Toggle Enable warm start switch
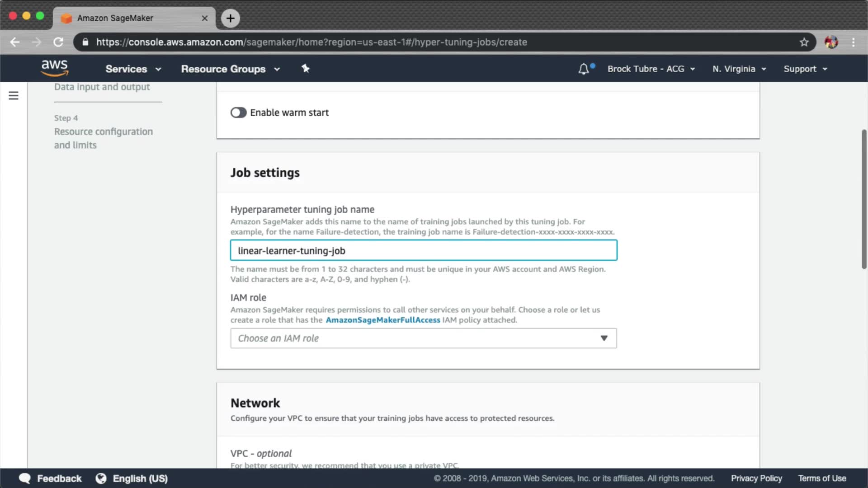 [x=238, y=113]
